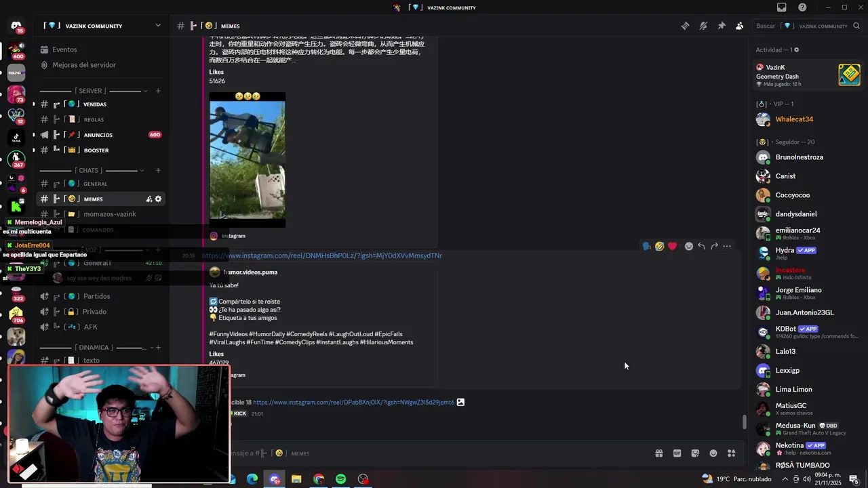Viewport: 868px width, 488px height.
Task: Open the emoji picker in message bar
Action: coord(713,453)
